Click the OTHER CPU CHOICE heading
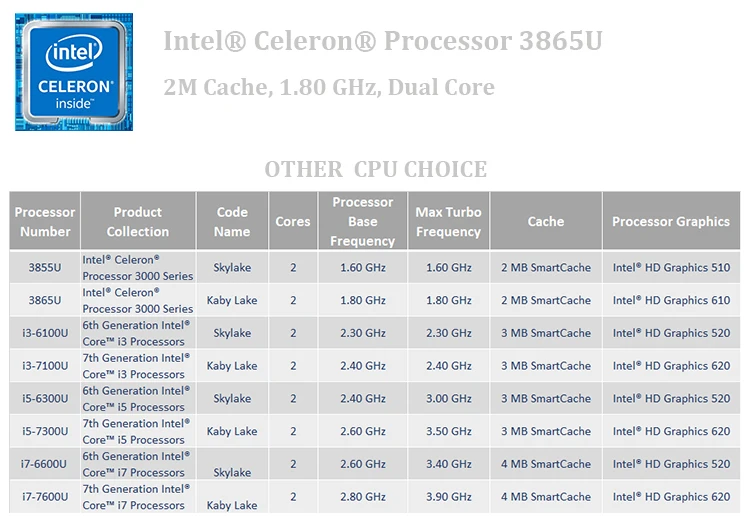 (x=376, y=169)
